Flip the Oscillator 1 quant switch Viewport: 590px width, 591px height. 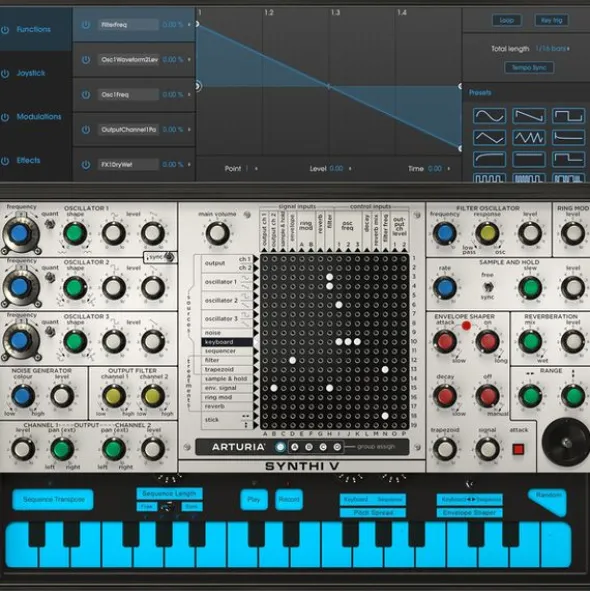pos(49,224)
